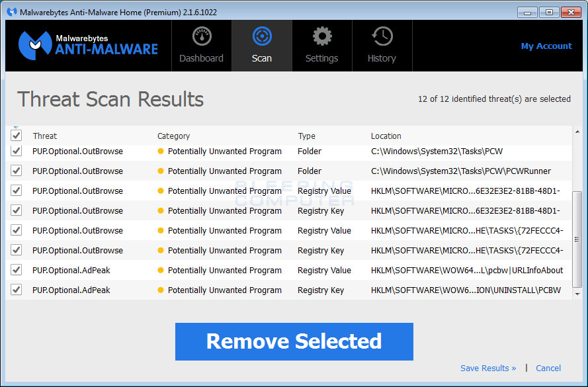
Task: Deselect Registry Key 72FECCC4 threat checkbox
Action: click(x=16, y=250)
